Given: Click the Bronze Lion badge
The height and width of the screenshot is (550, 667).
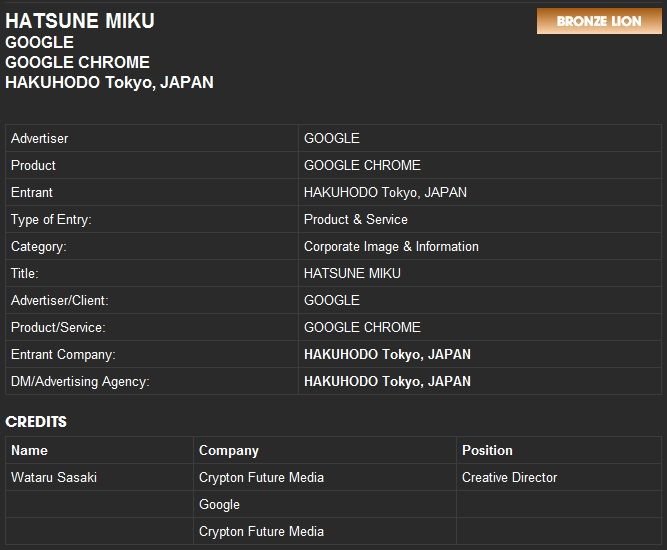Looking at the screenshot, I should pyautogui.click(x=599, y=21).
